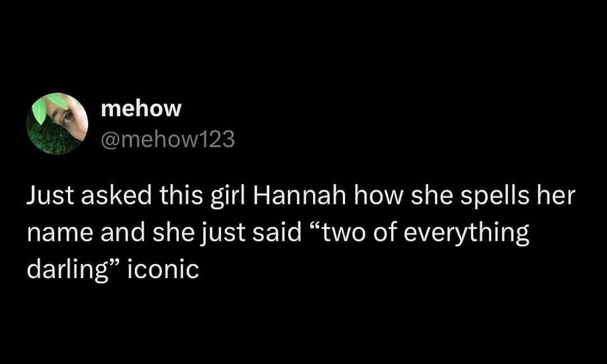Click the @mehow123 handle
The height and width of the screenshot is (364, 607).
tap(167, 138)
